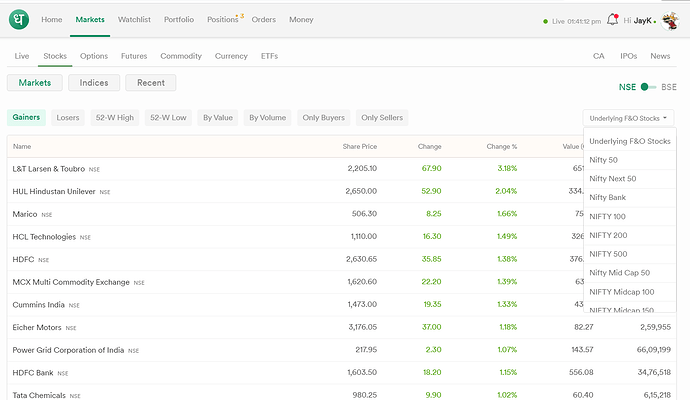The height and width of the screenshot is (400, 690).
Task: Open HUL Hindustan Unilever stock
Action: click(295, 191)
